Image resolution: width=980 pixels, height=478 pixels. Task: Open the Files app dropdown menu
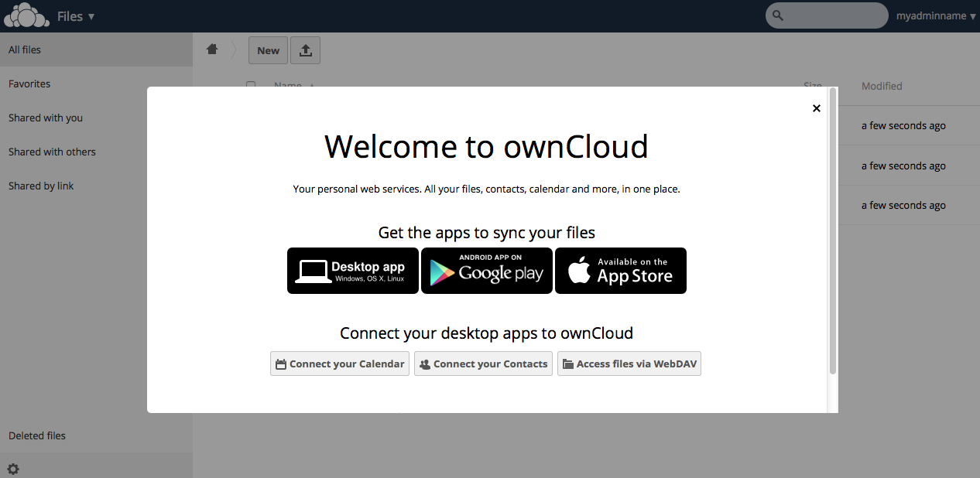click(76, 16)
